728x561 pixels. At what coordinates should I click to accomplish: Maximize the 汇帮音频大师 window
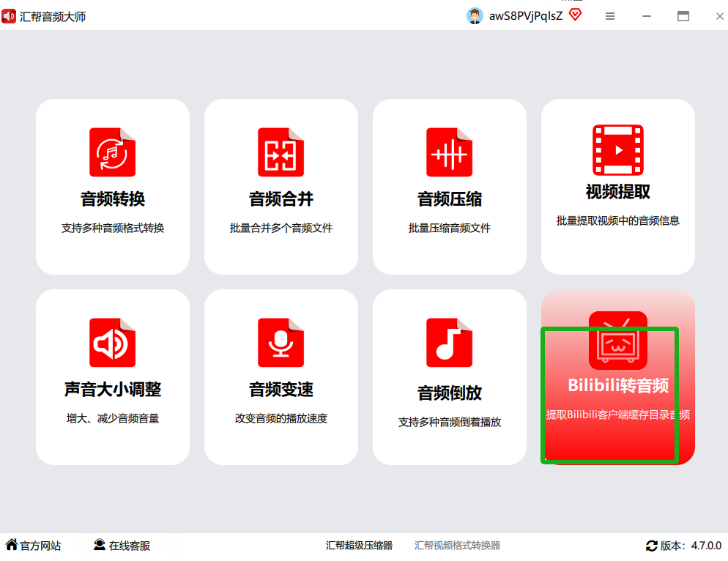(683, 16)
